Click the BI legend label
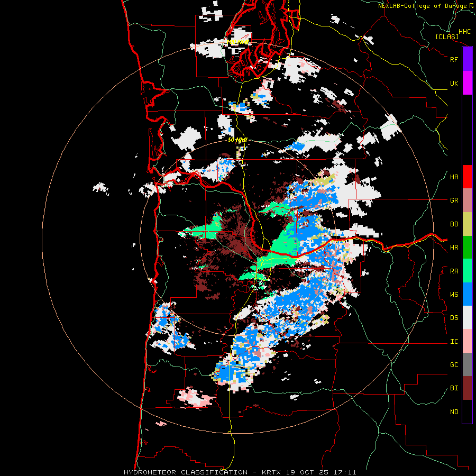Image resolution: width=476 pixels, height=476 pixels. click(x=454, y=388)
